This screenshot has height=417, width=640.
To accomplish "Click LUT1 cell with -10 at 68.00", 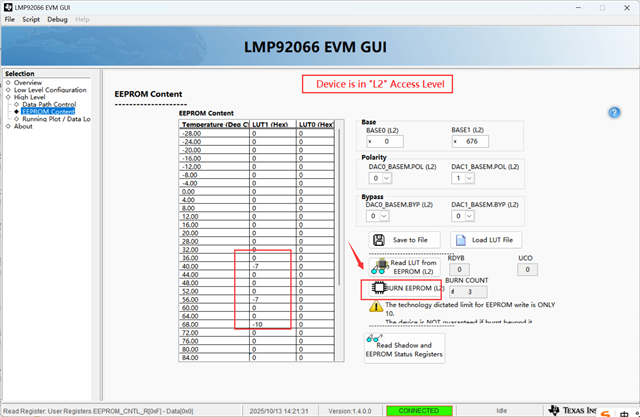I will (x=273, y=324).
